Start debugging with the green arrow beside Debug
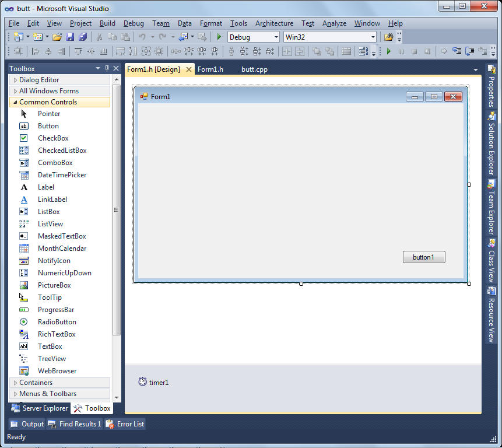The height and width of the screenshot is (448, 502). pos(219,37)
